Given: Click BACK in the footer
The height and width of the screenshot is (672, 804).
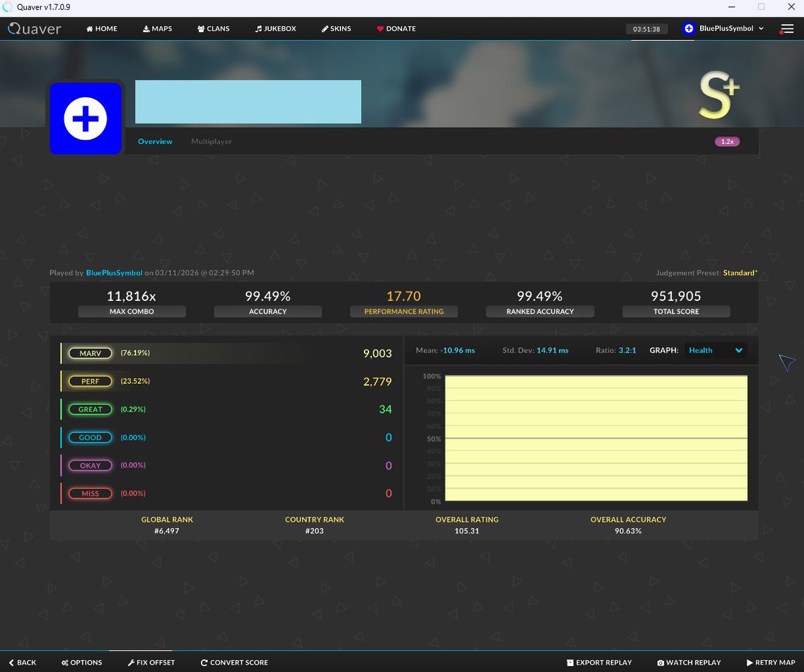Looking at the screenshot, I should [x=23, y=662].
